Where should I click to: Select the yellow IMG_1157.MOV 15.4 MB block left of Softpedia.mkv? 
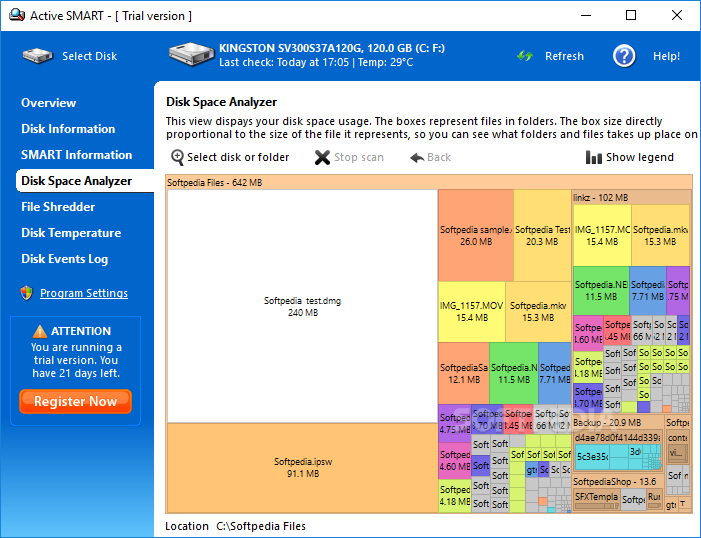pos(472,312)
